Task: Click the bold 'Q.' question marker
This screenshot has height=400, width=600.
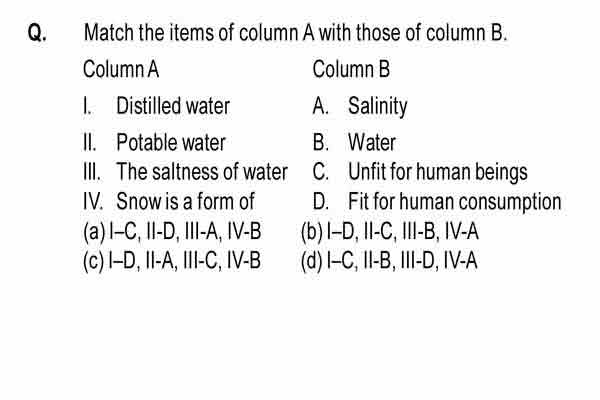Action: 38,33
